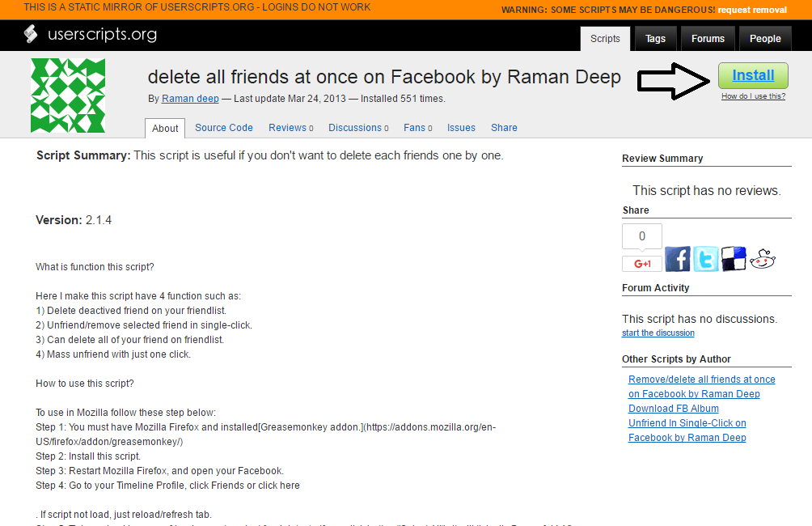Open the 'How do I use this?' link
This screenshot has height=526, width=812.
click(753, 96)
